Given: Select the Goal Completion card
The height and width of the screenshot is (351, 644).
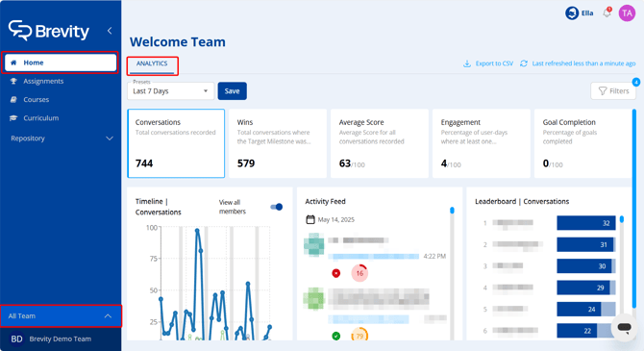Looking at the screenshot, I should point(582,143).
